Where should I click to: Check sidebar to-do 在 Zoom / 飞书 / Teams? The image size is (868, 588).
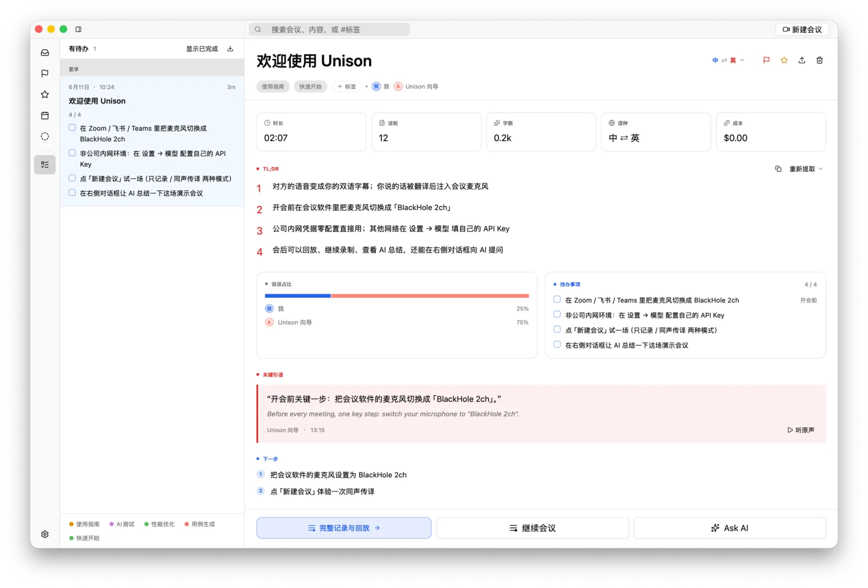(x=72, y=128)
